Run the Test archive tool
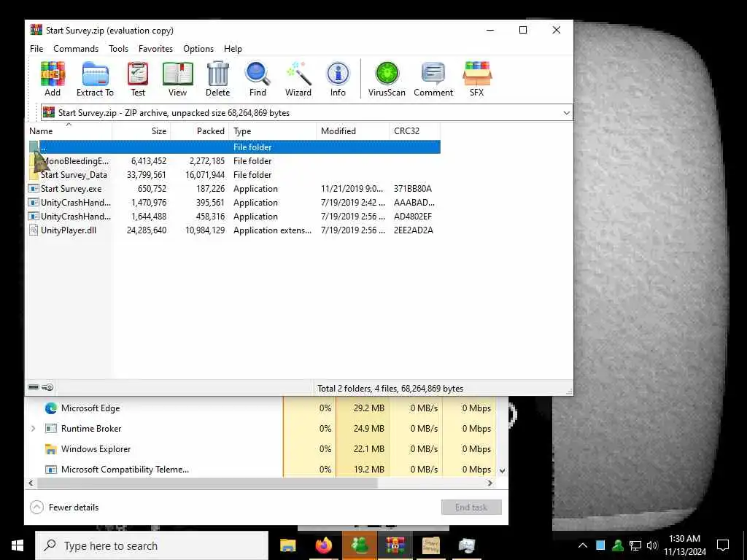This screenshot has width=747, height=560. pyautogui.click(x=138, y=79)
